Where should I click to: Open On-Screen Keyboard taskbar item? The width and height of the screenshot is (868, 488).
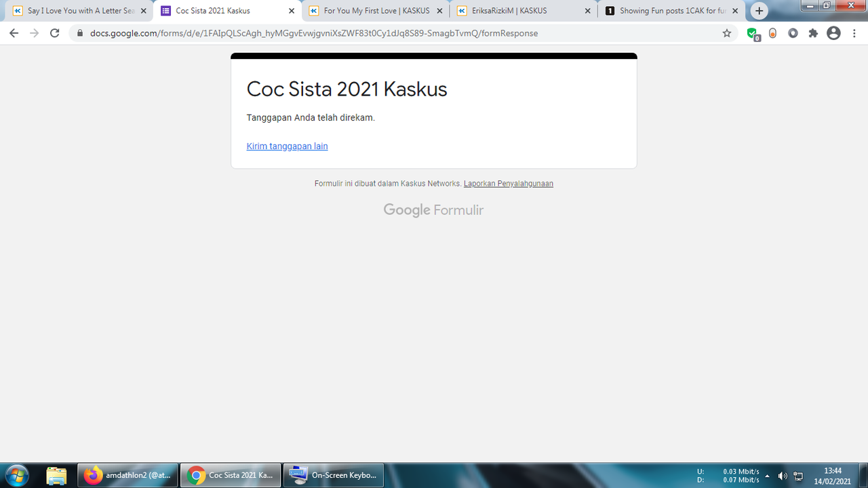(334, 475)
